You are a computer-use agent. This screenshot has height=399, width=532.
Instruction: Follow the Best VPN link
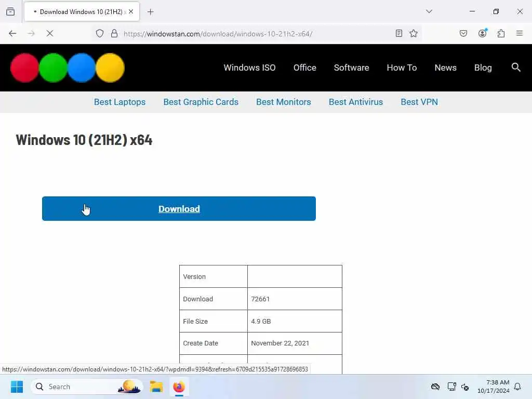click(x=419, y=102)
